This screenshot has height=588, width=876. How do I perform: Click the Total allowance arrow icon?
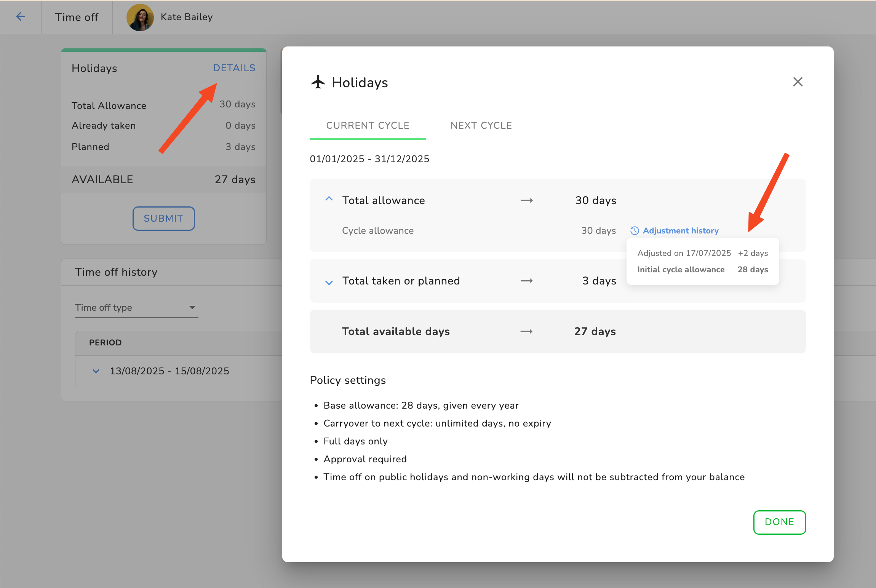pyautogui.click(x=526, y=200)
